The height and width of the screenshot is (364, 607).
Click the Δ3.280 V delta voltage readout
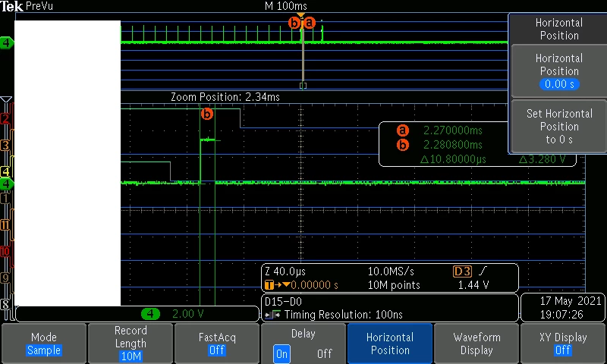coord(543,159)
